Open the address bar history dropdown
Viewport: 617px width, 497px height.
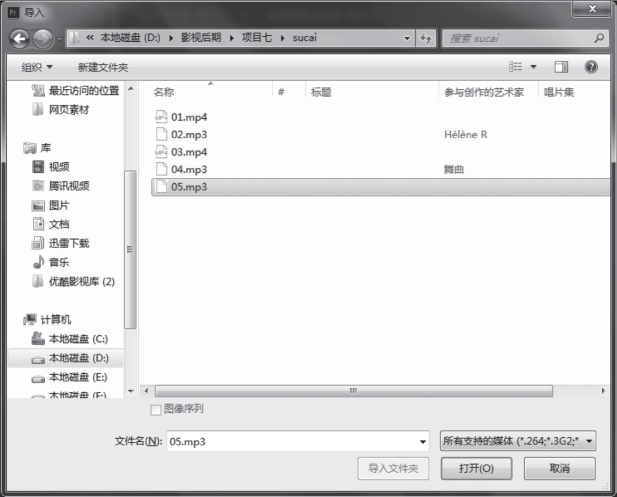pos(407,38)
